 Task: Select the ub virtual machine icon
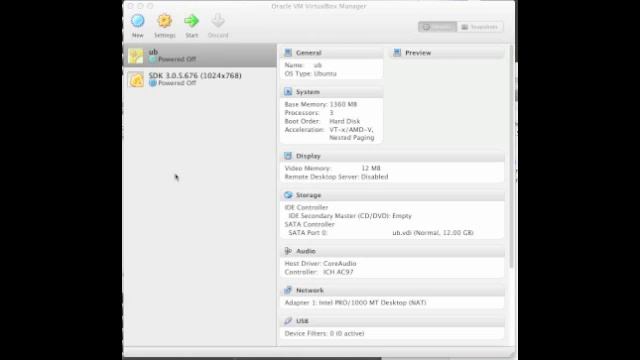click(136, 56)
